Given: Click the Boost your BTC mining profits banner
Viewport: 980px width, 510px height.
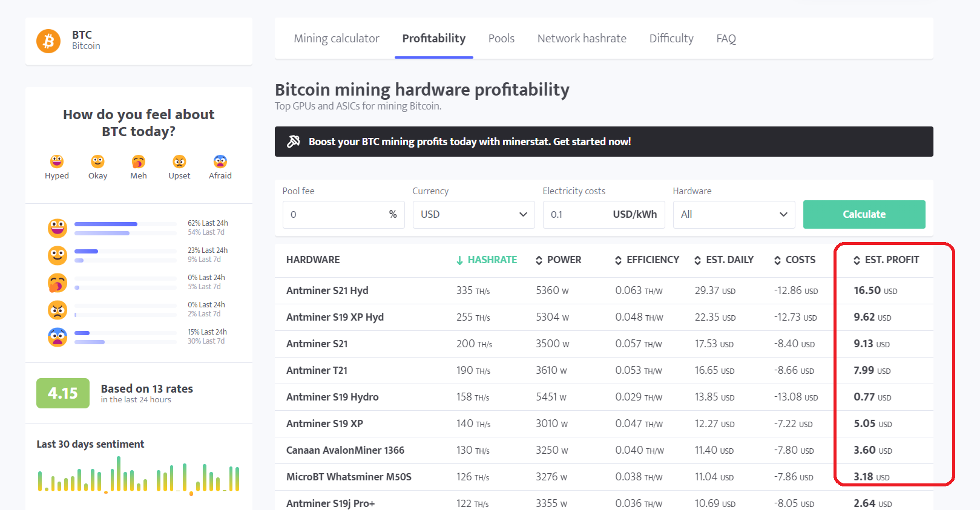Looking at the screenshot, I should [x=603, y=142].
